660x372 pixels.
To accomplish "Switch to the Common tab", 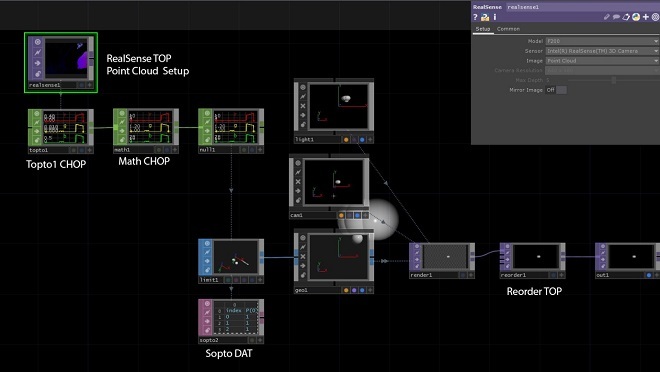I will (508, 29).
